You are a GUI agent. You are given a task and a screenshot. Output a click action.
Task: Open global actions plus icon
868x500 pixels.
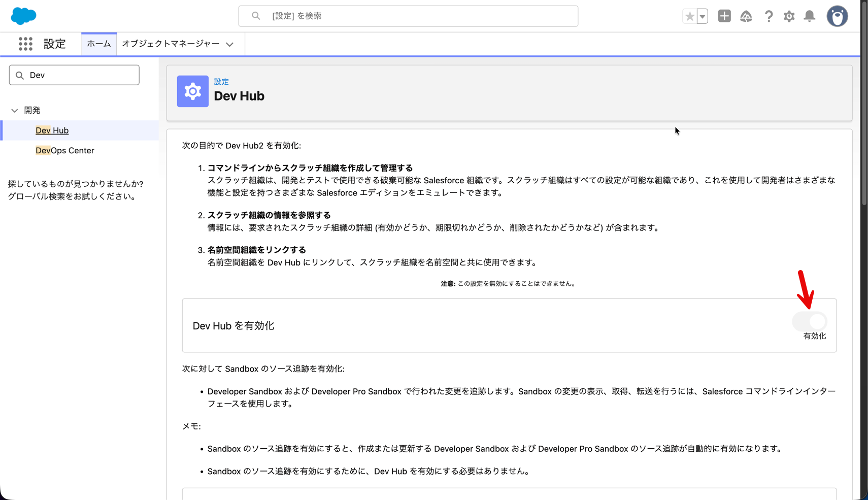tap(724, 16)
